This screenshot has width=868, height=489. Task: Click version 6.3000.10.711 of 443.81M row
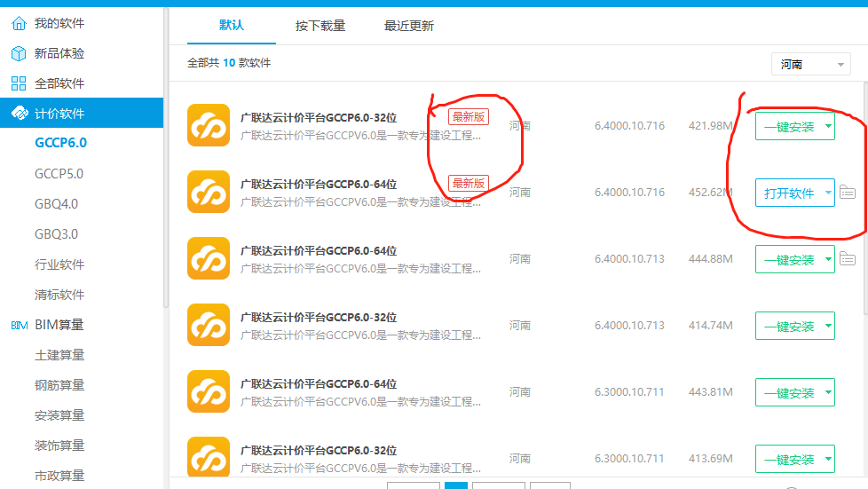point(629,392)
